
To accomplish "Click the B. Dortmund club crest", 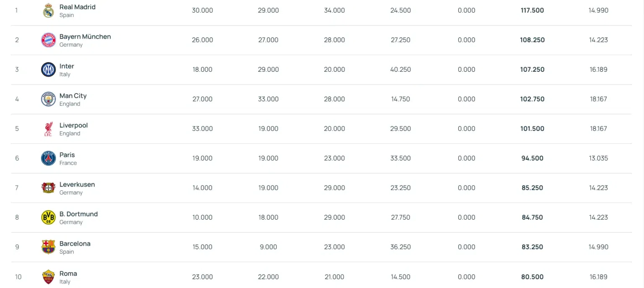I will pyautogui.click(x=48, y=218).
